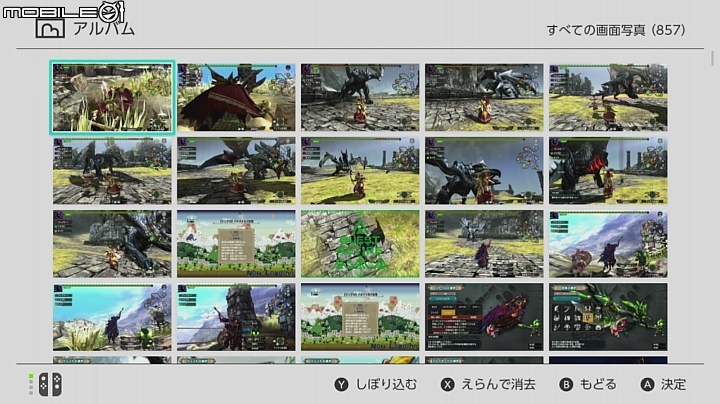The height and width of the screenshot is (404, 720).
Task: Click the Album icon in the header
Action: coord(50,28)
